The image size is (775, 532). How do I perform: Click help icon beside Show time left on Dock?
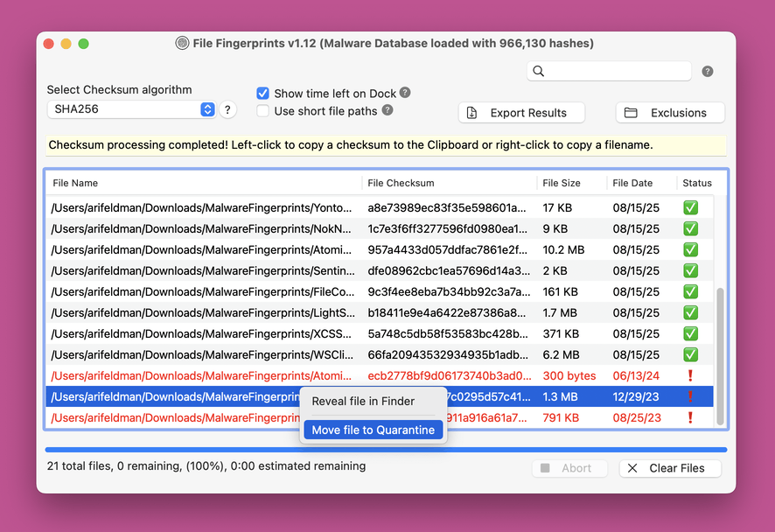[405, 93]
